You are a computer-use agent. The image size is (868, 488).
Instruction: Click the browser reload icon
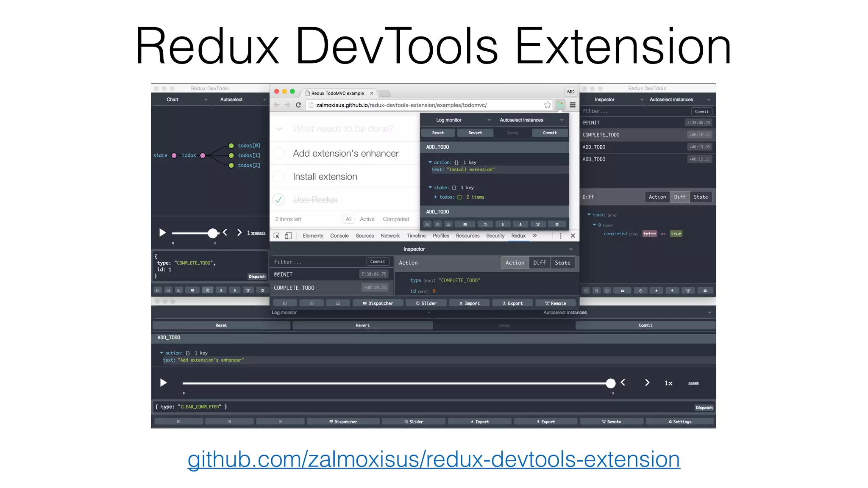(298, 105)
